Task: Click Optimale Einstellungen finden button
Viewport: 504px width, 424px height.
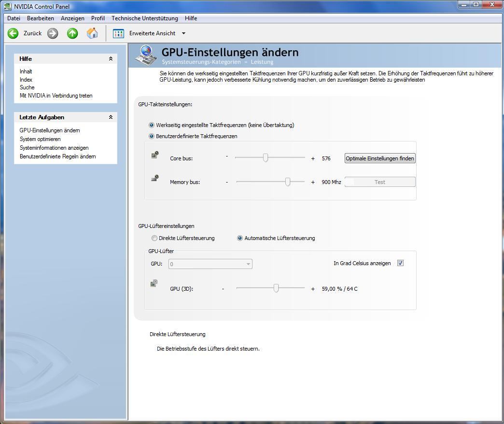Action: coord(380,158)
